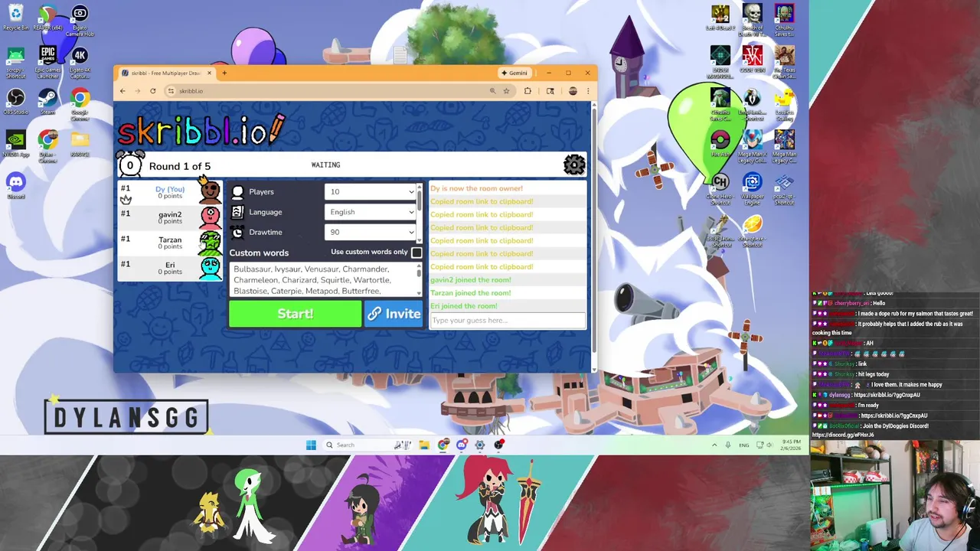Open ENG language indicator in tray
This screenshot has height=551, width=980.
tap(744, 445)
